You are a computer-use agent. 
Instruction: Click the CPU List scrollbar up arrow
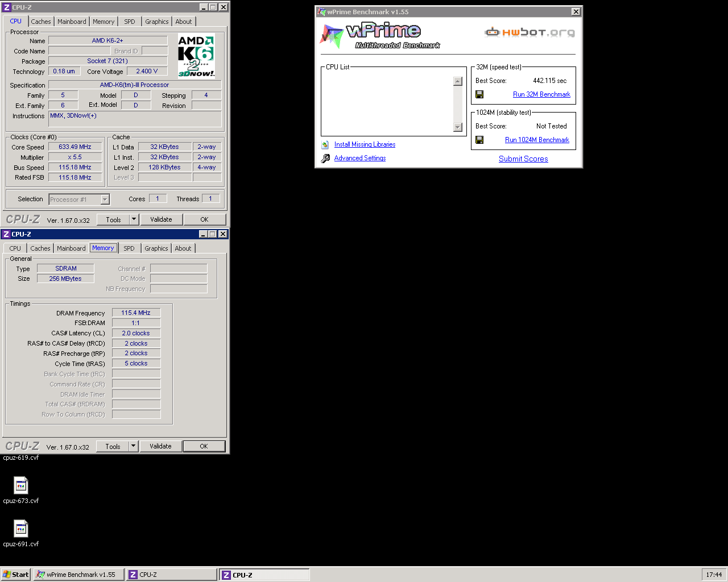pyautogui.click(x=458, y=81)
